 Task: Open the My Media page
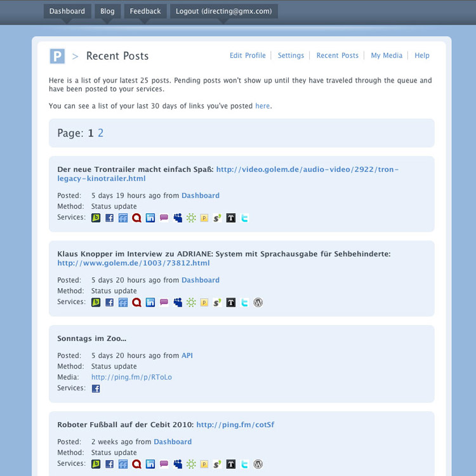[x=387, y=56]
